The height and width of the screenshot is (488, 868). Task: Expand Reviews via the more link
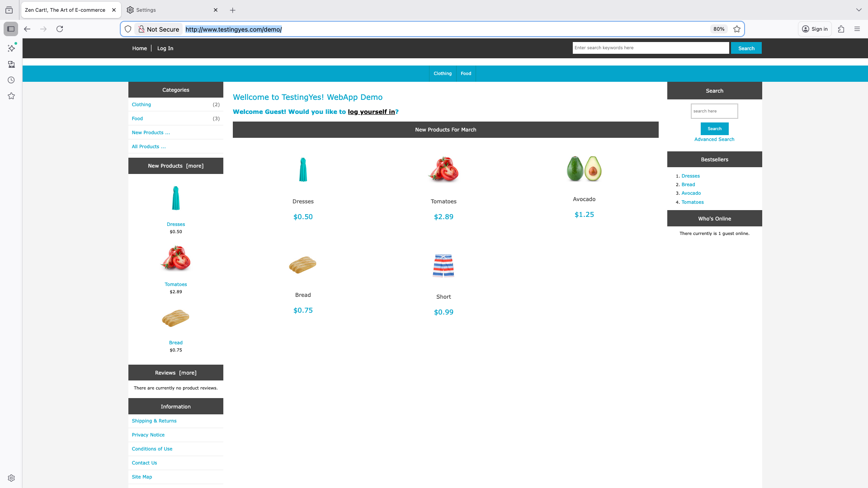tap(188, 372)
